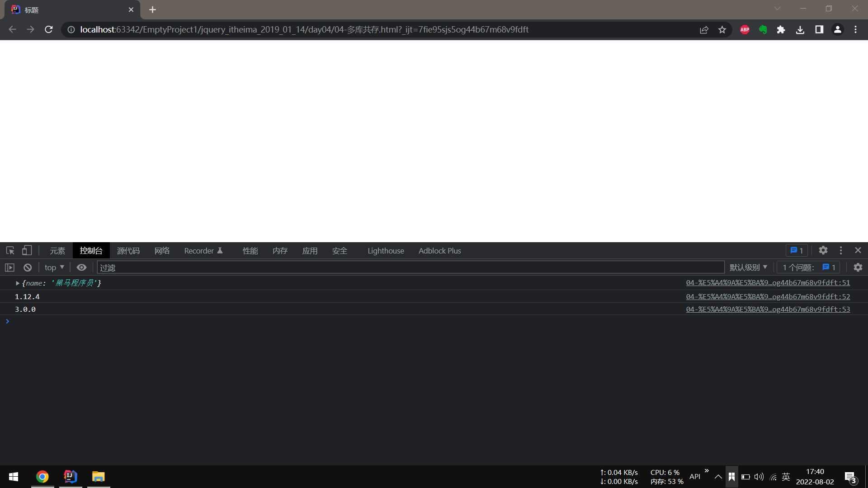The image size is (868, 488).
Task: Open a new browser tab
Action: [x=152, y=9]
